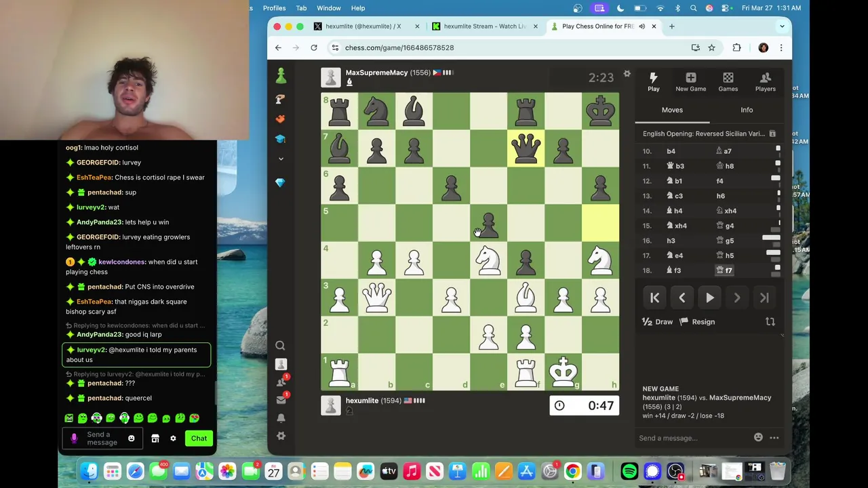Click the chat username lurveyv2 in highlighted message

(x=91, y=350)
